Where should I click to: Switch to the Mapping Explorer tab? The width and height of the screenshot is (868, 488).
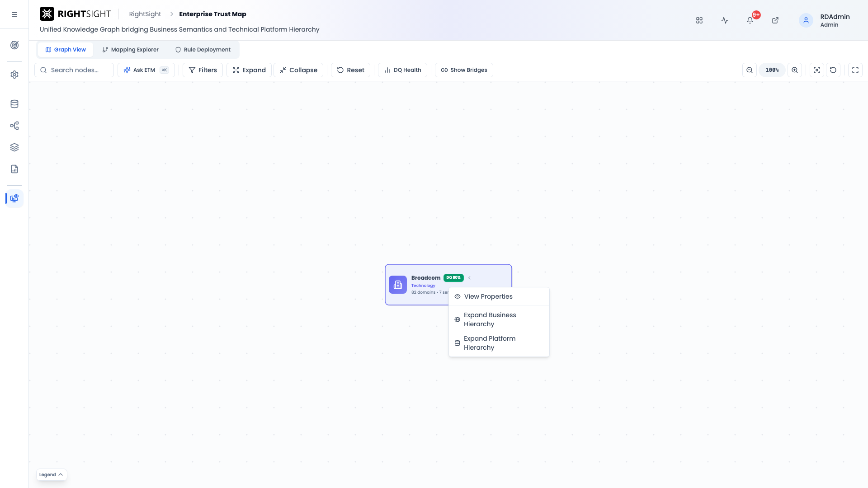(x=131, y=50)
